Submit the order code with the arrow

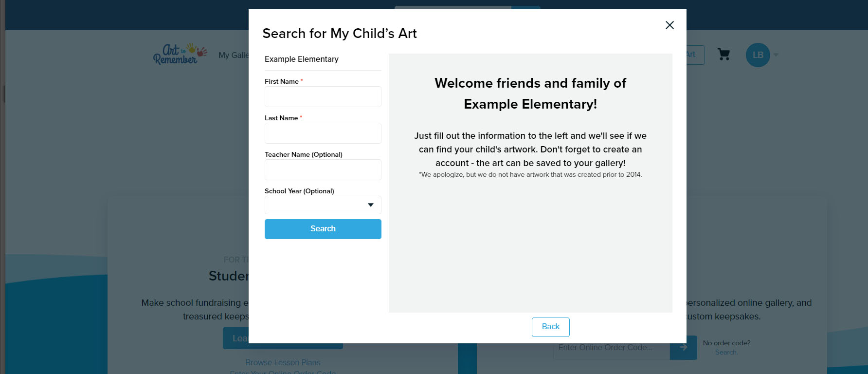click(x=683, y=347)
